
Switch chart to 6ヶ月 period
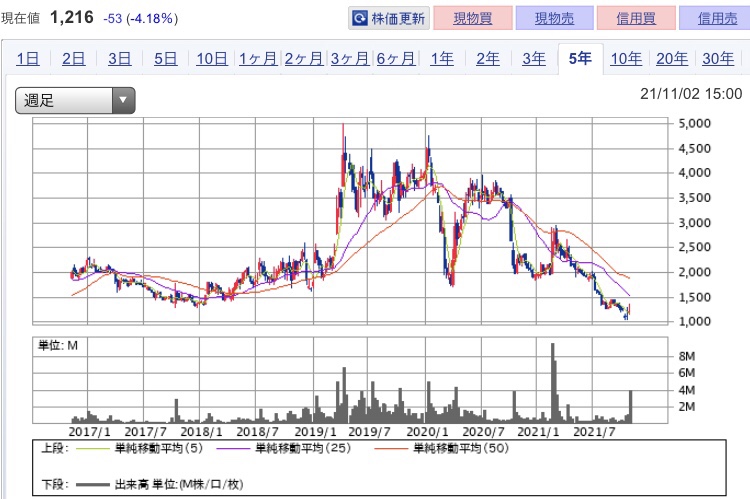396,59
